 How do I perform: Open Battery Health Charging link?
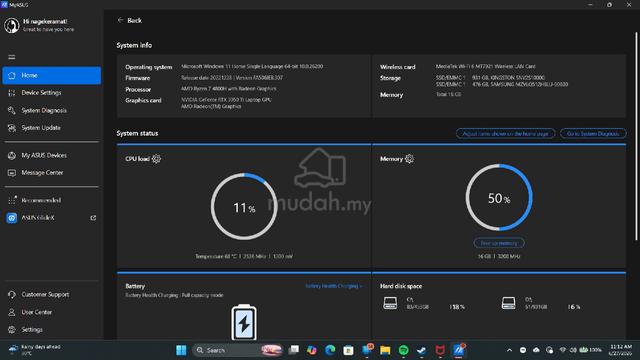tap(333, 286)
